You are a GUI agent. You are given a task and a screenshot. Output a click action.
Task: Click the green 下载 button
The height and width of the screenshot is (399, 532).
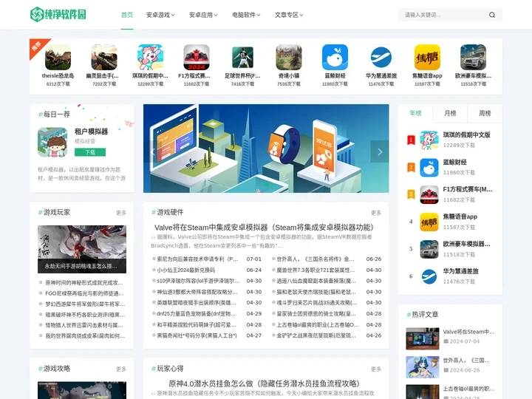(90, 152)
